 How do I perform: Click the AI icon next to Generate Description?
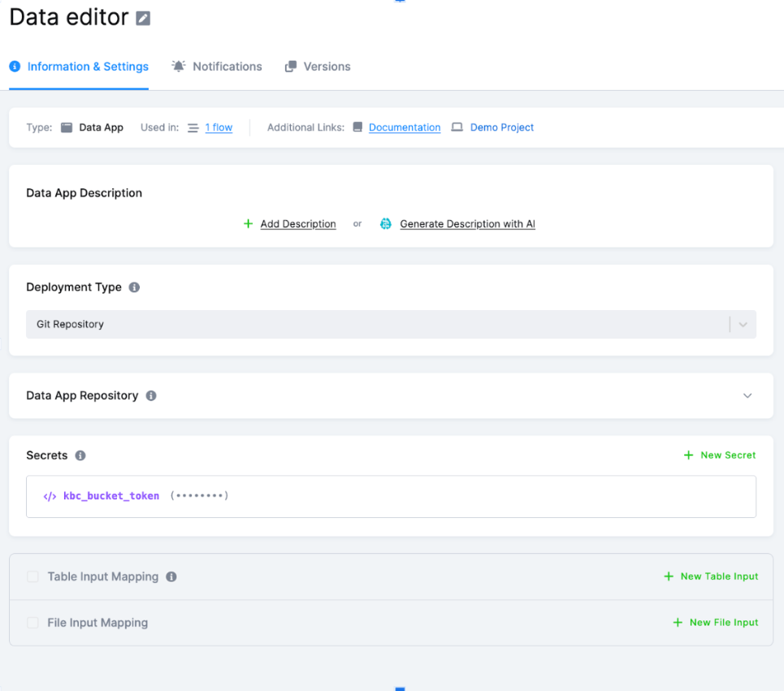tap(385, 223)
